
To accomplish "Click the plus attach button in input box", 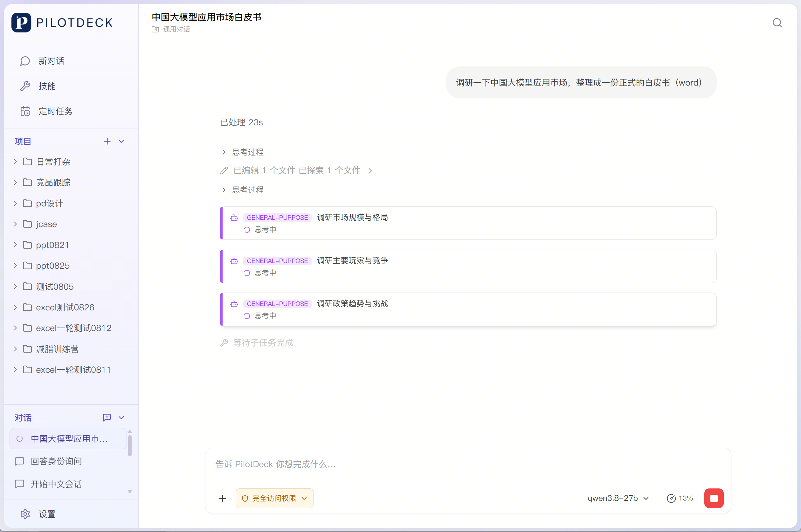I will (x=222, y=498).
